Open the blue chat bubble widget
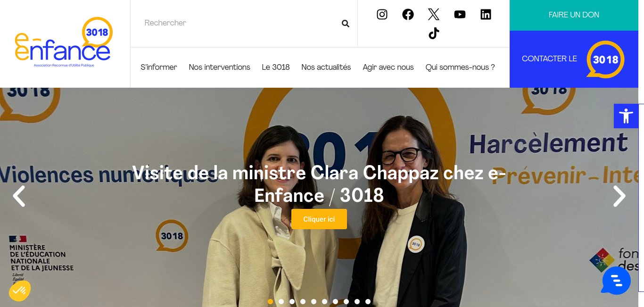Image resolution: width=644 pixels, height=307 pixels. 616,281
